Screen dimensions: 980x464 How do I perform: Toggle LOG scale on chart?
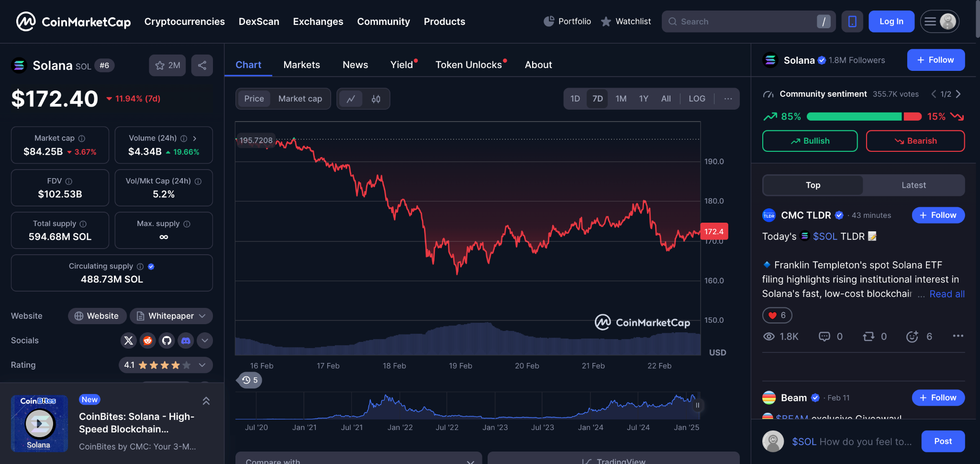697,99
